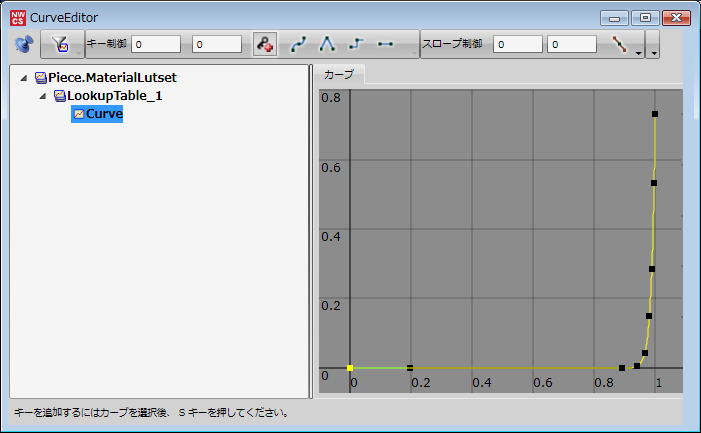Screen dimensions: 701x433
Task: Select the topmost curve key point
Action: [655, 115]
